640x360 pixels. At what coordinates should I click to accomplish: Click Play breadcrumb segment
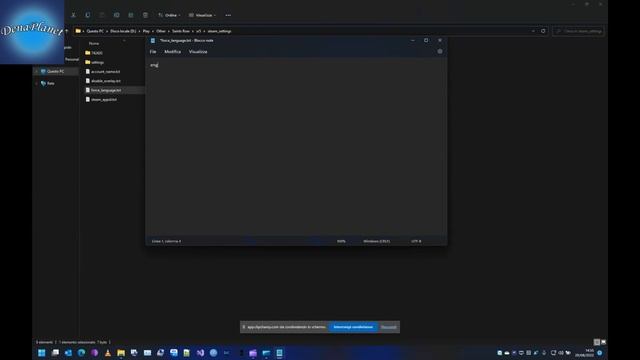tap(146, 31)
